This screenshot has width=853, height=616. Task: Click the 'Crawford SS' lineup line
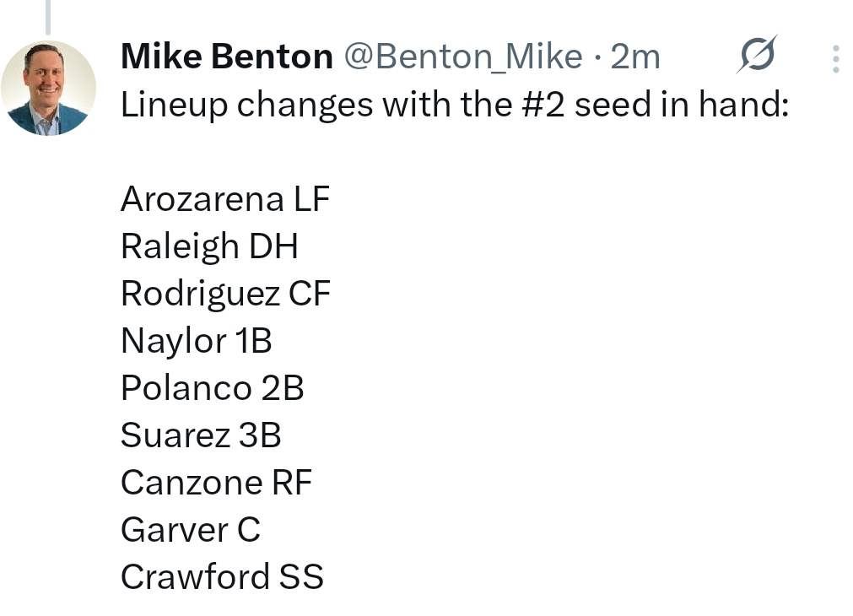pyautogui.click(x=222, y=577)
